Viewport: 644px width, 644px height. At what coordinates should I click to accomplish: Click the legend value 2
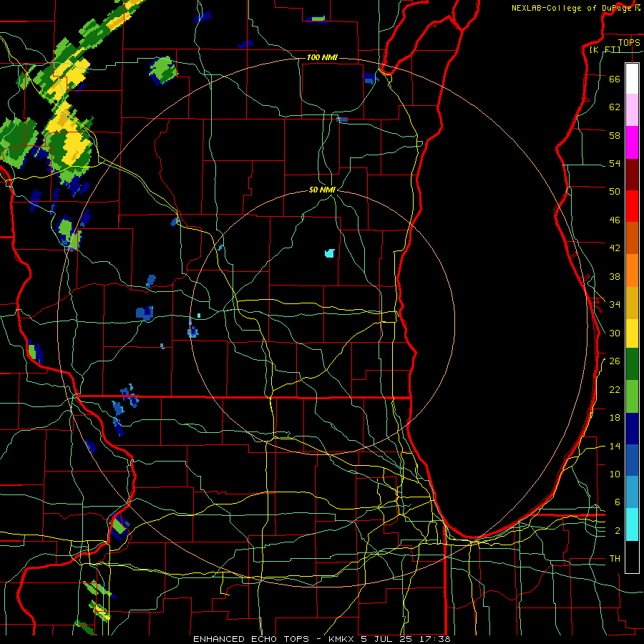coord(617,531)
